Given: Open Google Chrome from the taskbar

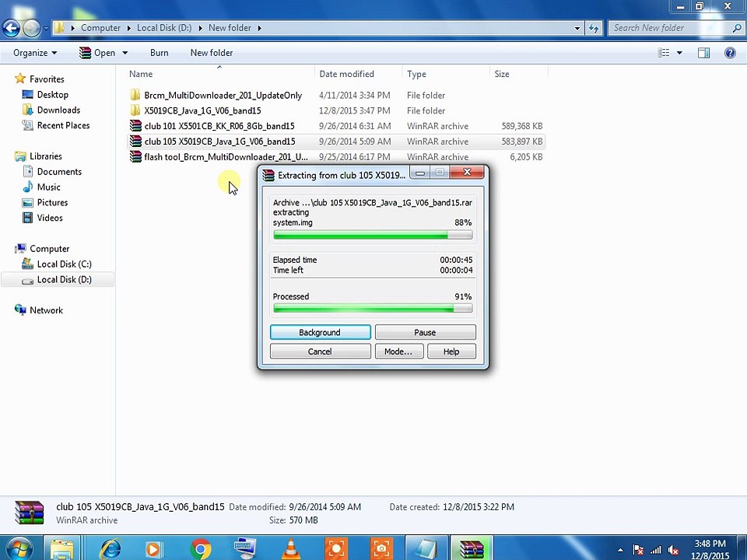Looking at the screenshot, I should 201,549.
